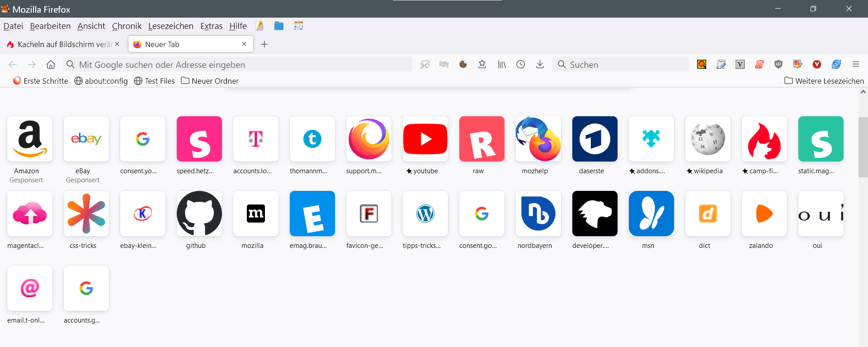The height and width of the screenshot is (347, 868).
Task: Expand the Weitere Lesezeichen folder
Action: (x=824, y=81)
